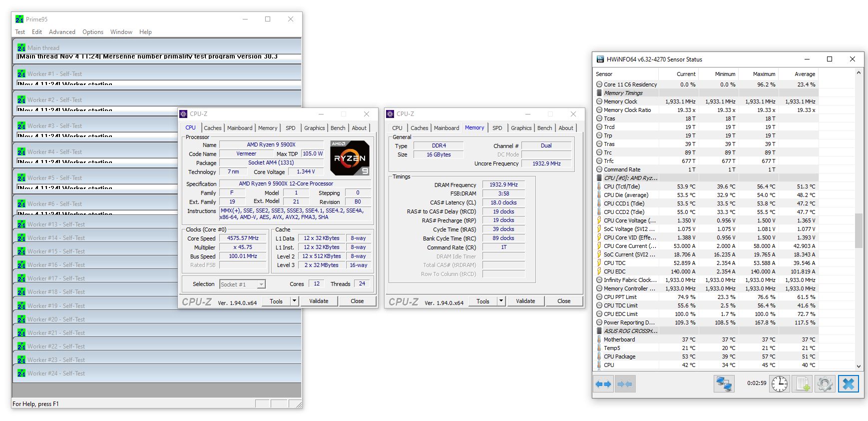Click clock icon beside Memory Clock sensor

[x=599, y=101]
